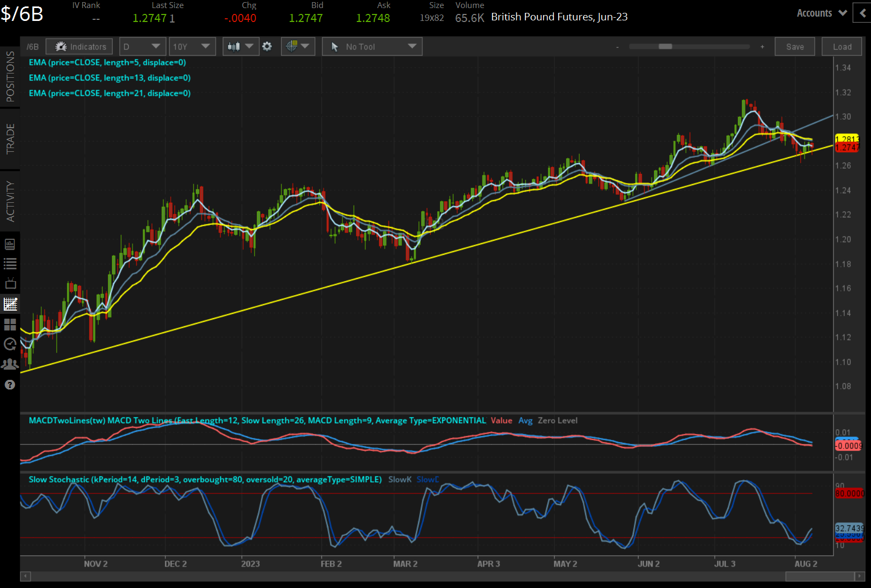Click the help question mark icon
Image resolution: width=871 pixels, height=588 pixels.
[10, 385]
